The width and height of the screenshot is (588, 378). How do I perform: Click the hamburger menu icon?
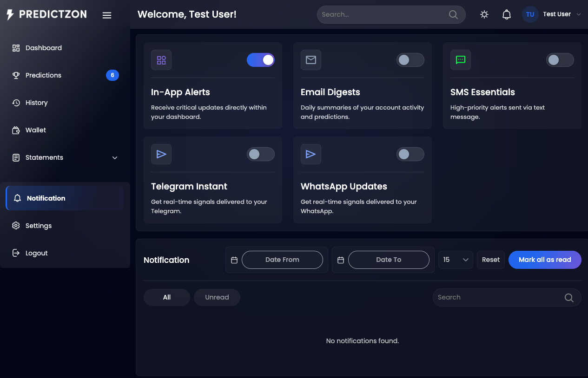tap(107, 15)
